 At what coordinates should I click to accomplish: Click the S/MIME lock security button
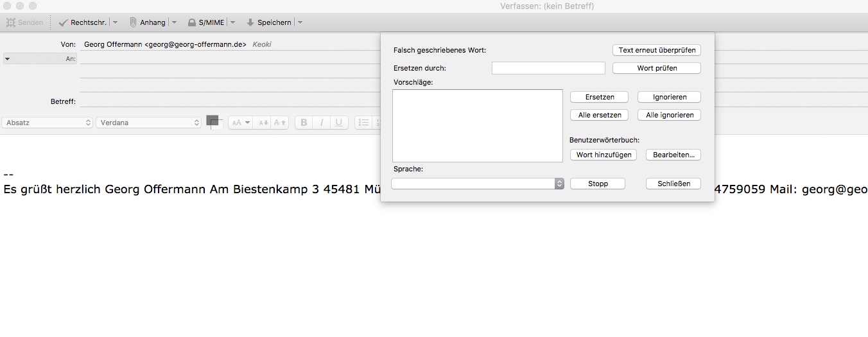click(206, 22)
